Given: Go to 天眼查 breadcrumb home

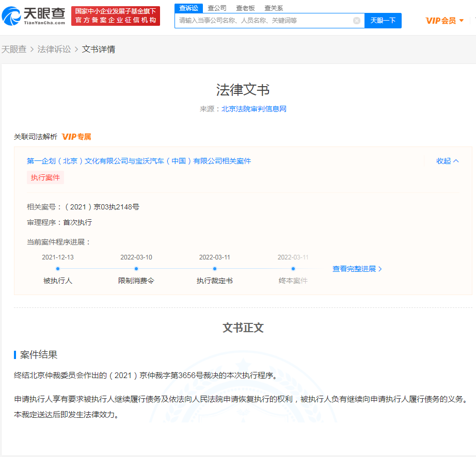Looking at the screenshot, I should pyautogui.click(x=14, y=49).
